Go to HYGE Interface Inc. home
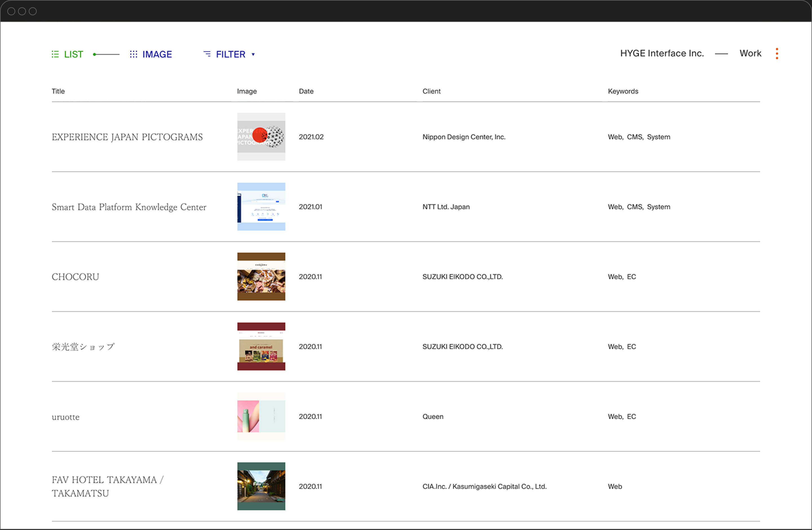812x530 pixels. pos(662,53)
